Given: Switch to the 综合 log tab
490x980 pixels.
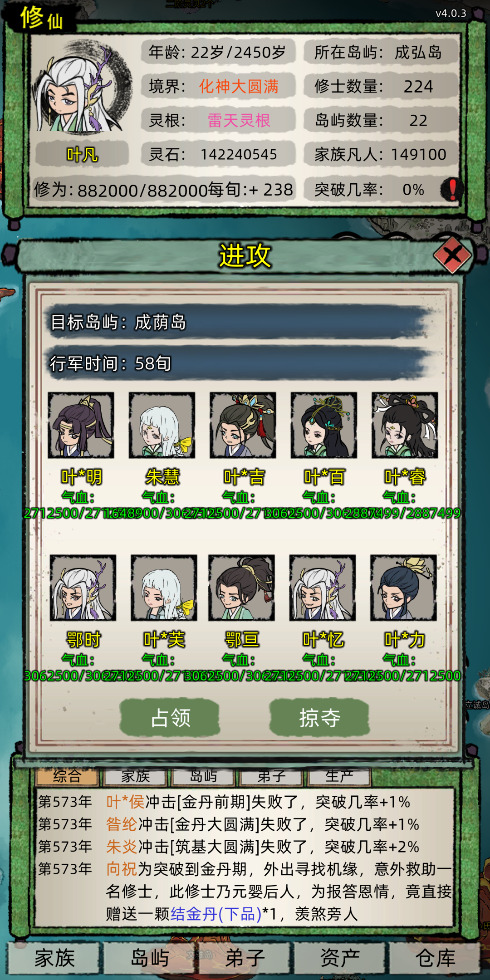Looking at the screenshot, I should point(67,776).
